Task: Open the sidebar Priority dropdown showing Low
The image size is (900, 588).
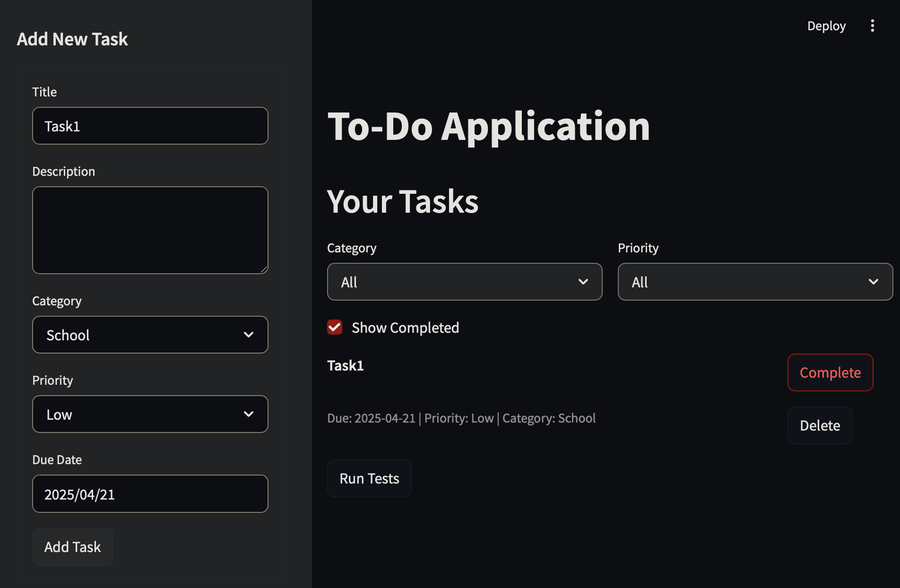Action: pos(150,414)
